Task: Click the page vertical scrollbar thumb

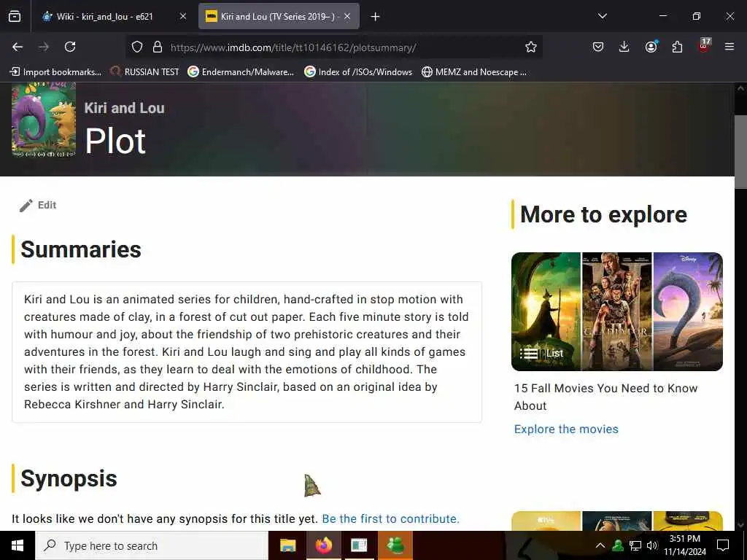Action: pos(741,152)
